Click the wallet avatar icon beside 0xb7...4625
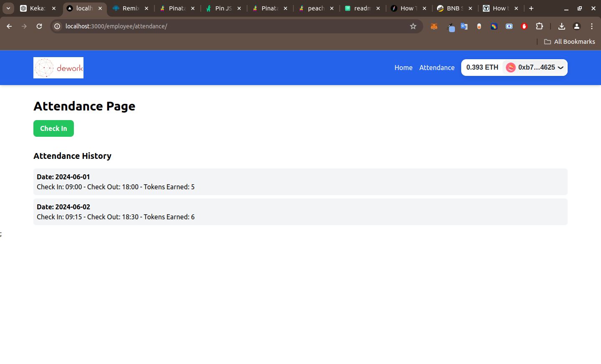 tap(510, 68)
